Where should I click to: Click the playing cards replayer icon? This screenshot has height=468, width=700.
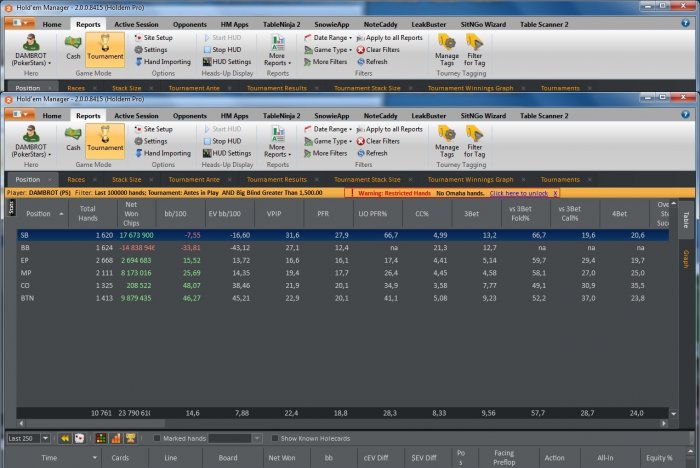[79, 439]
